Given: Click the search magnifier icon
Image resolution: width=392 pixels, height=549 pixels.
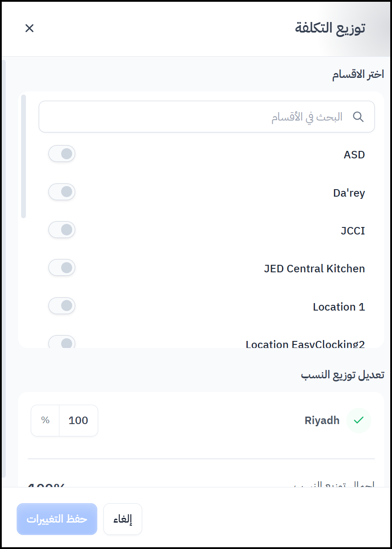Looking at the screenshot, I should [359, 117].
